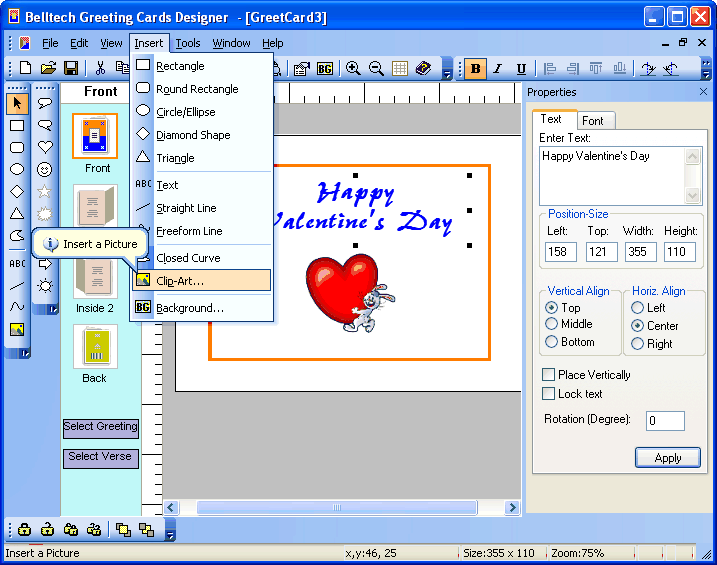The height and width of the screenshot is (565, 717).
Task: Click the horizontal scrollbar right arrow
Action: pyautogui.click(x=512, y=507)
